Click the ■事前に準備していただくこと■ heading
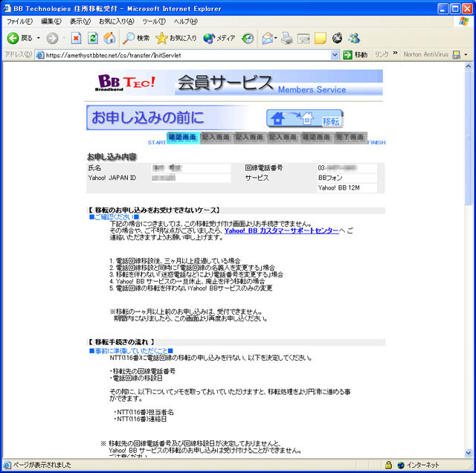 [x=131, y=351]
